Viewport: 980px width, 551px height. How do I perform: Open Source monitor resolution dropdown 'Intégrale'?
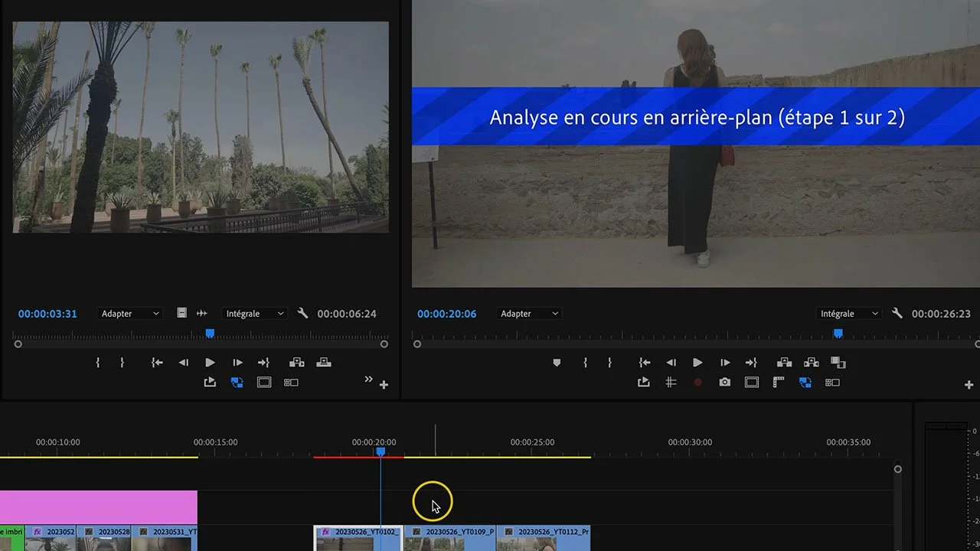click(254, 314)
